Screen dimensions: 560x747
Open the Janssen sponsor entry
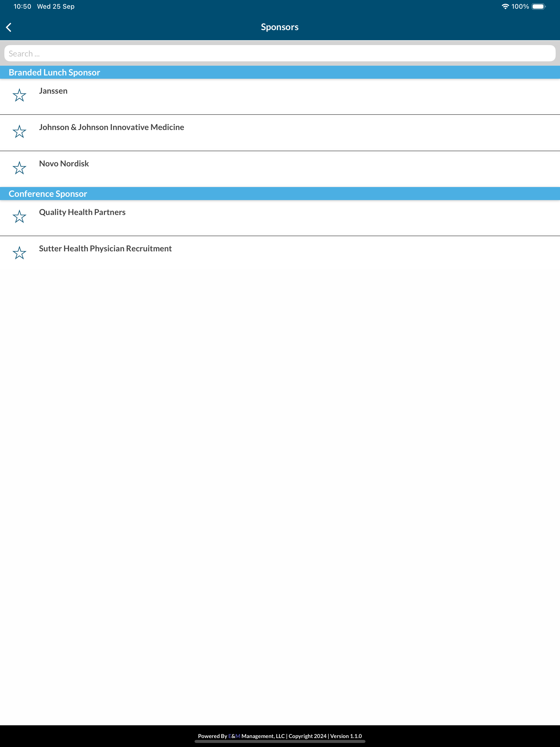(280, 97)
